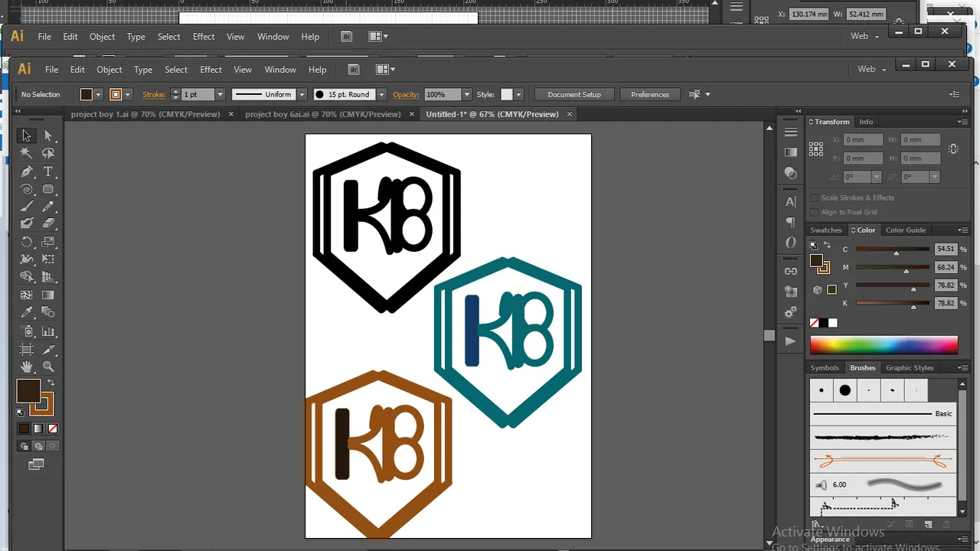Image resolution: width=980 pixels, height=551 pixels.
Task: Select the Paintbrush tool
Action: tap(27, 207)
